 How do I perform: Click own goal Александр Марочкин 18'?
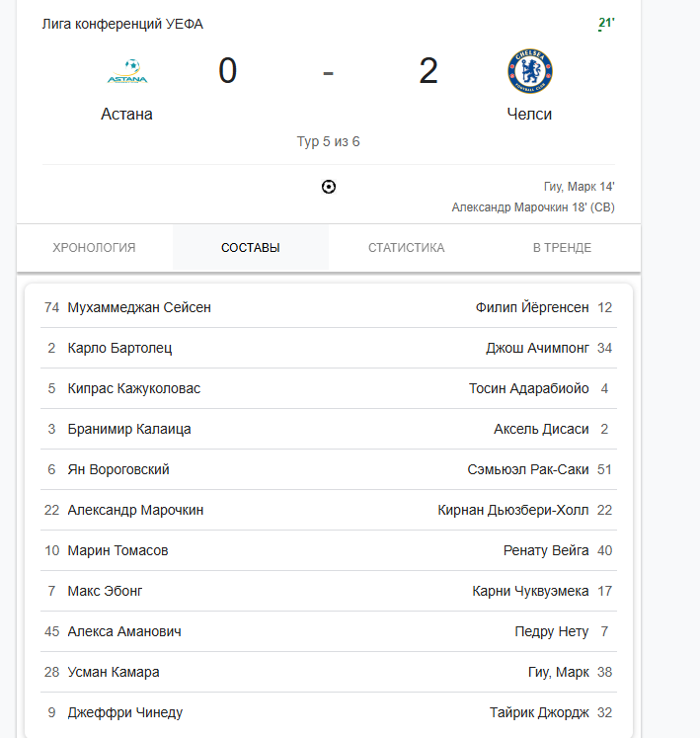(533, 207)
